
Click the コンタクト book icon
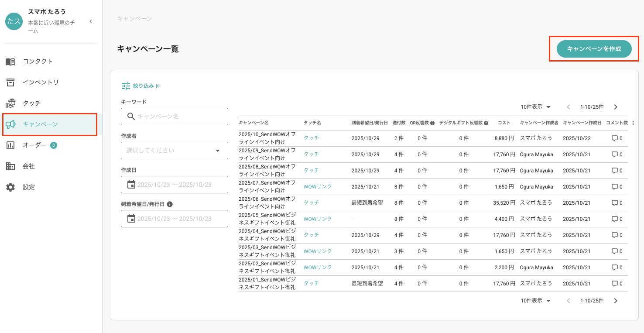click(10, 62)
